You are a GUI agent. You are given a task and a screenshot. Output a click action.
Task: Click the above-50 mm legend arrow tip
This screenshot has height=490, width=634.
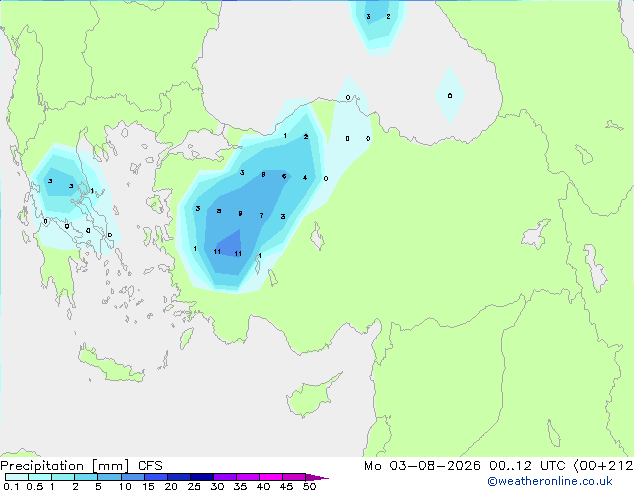(317, 477)
